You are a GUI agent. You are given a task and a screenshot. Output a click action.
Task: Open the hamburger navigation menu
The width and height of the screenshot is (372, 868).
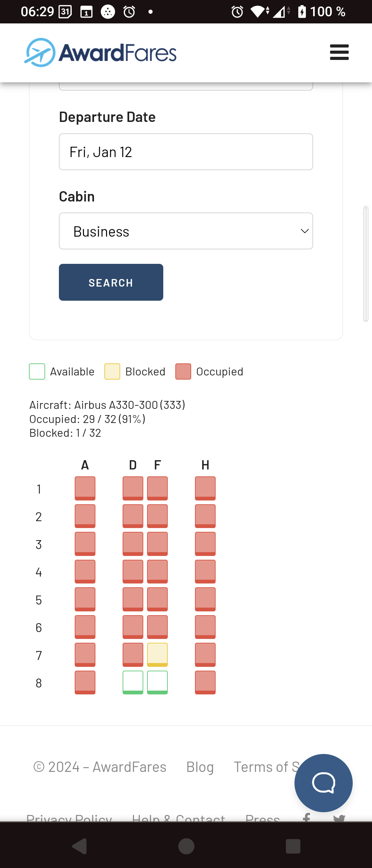click(339, 52)
